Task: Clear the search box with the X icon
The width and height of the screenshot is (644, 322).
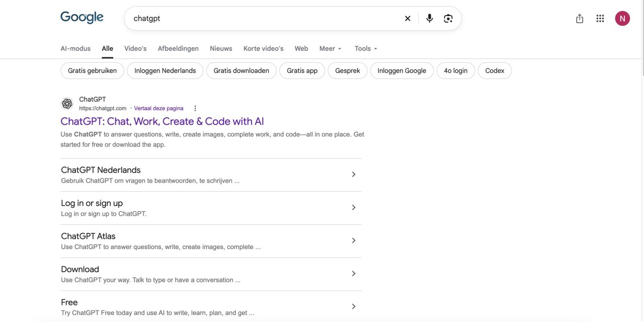Action: click(x=408, y=19)
